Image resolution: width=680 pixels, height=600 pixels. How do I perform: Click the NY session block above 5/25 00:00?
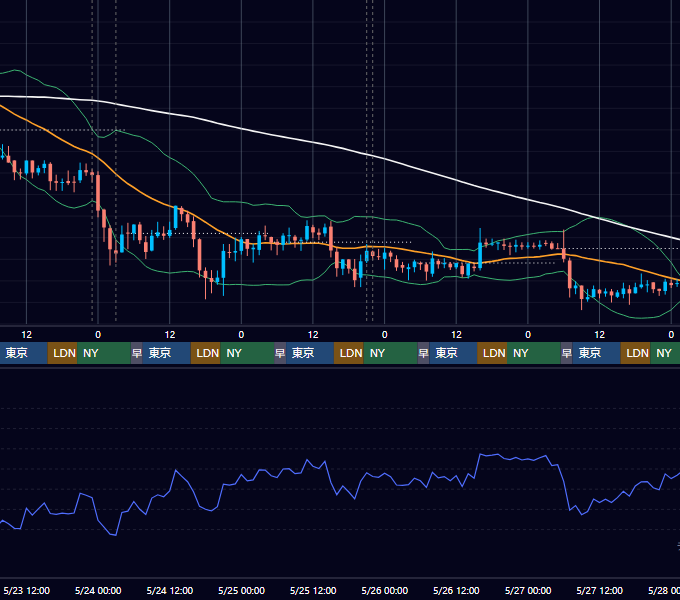pos(247,353)
